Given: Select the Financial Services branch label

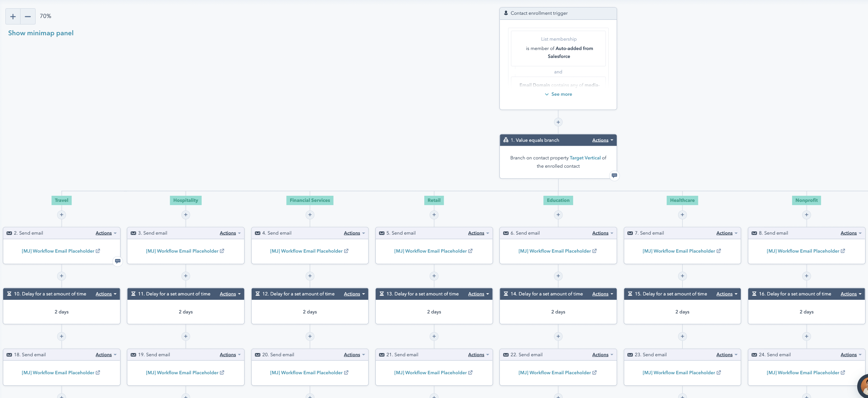Looking at the screenshot, I should click(310, 200).
